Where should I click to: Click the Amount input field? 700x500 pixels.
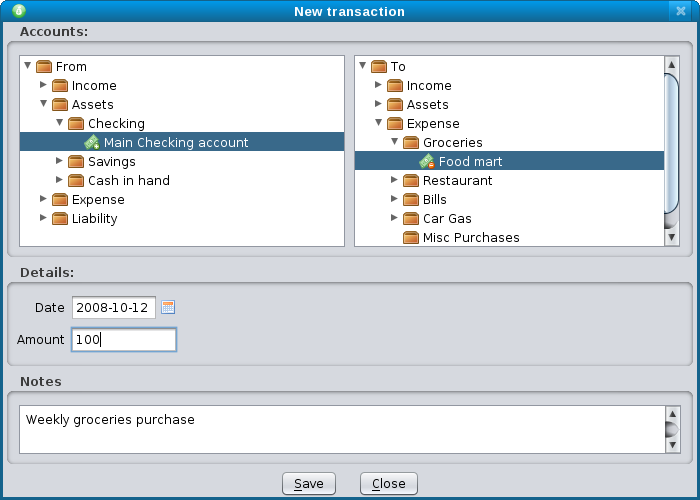[124, 340]
